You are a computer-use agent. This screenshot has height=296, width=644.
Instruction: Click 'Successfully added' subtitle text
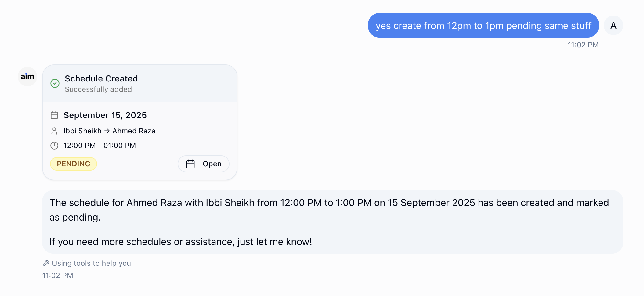pyautogui.click(x=98, y=89)
